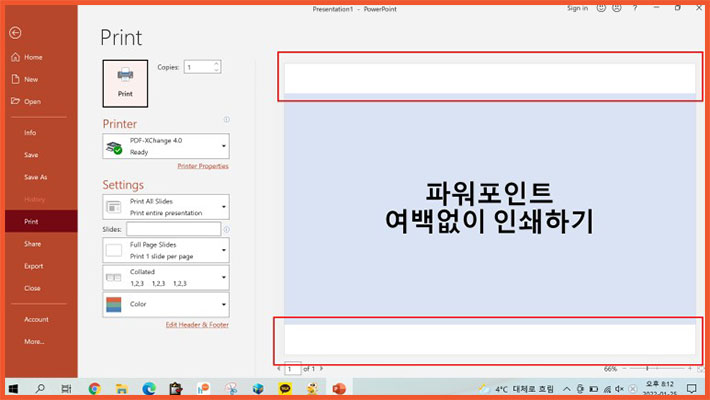Expand the Print All Slides dropdown
The width and height of the screenshot is (710, 400).
166,207
